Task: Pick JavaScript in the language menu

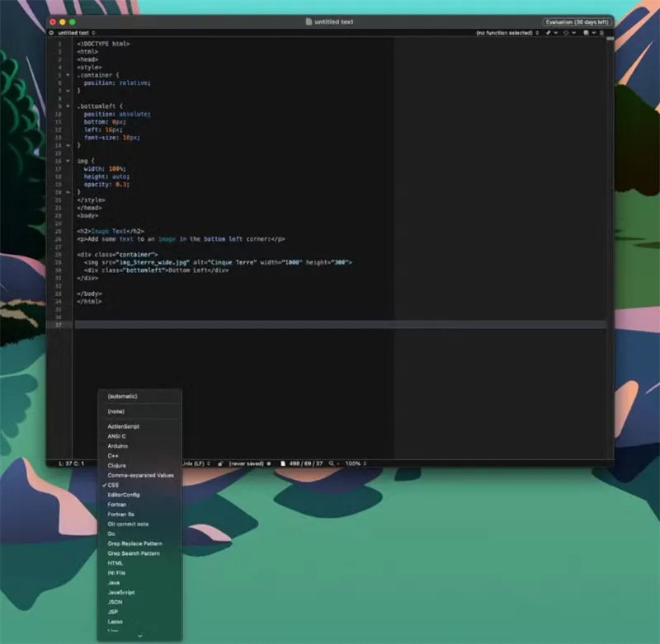Action: (120, 592)
